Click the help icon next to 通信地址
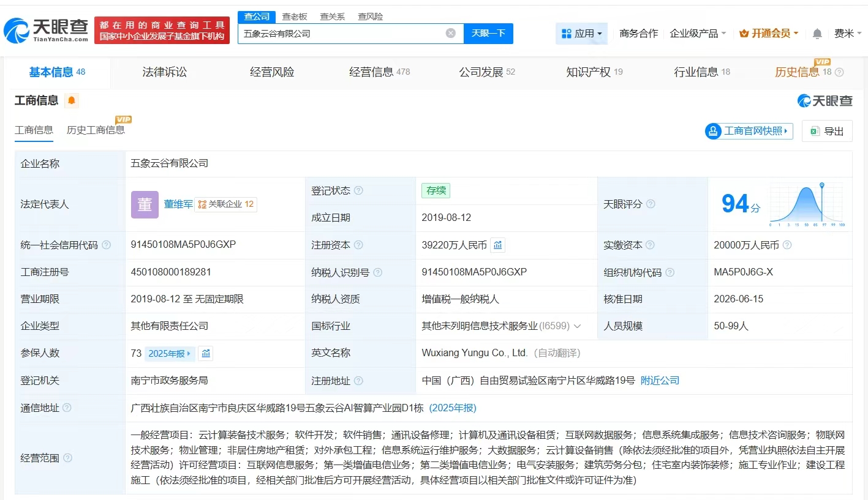This screenshot has width=868, height=500. [x=67, y=408]
